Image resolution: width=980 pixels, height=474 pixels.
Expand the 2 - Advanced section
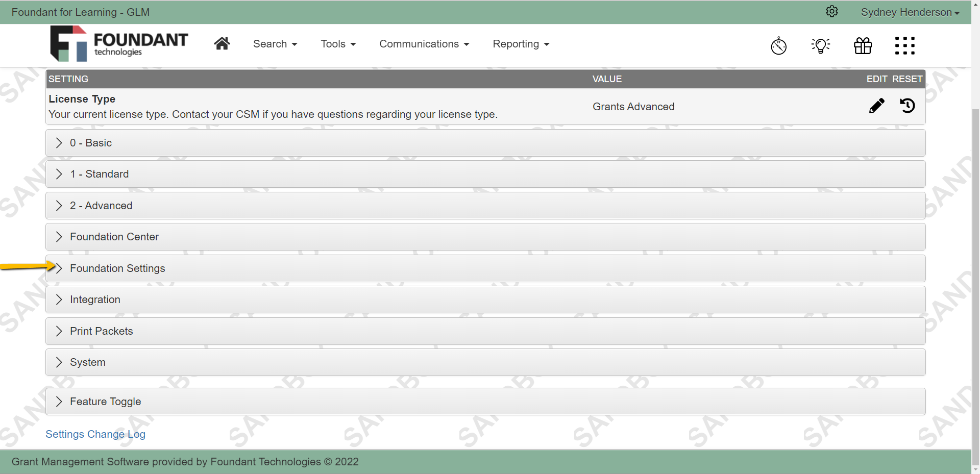click(x=101, y=205)
